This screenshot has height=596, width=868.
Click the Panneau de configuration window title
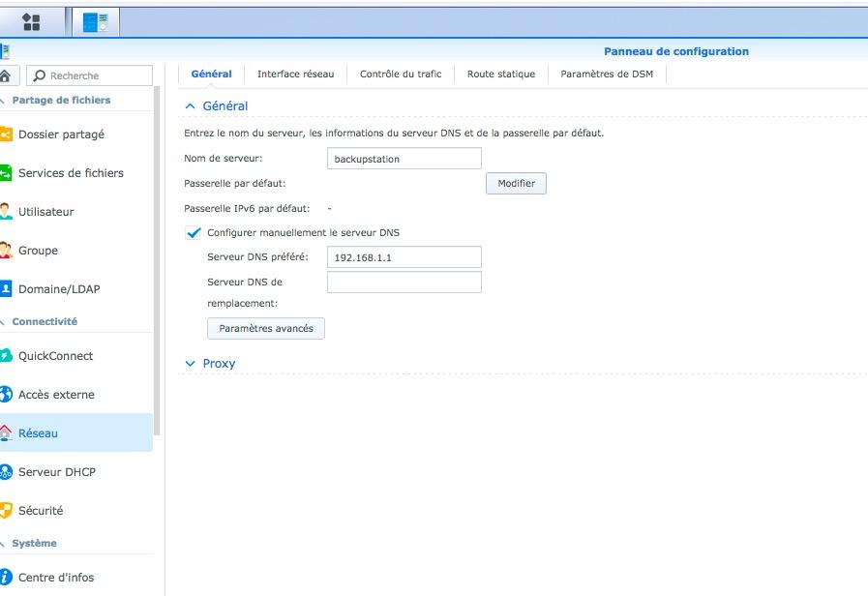tap(675, 51)
